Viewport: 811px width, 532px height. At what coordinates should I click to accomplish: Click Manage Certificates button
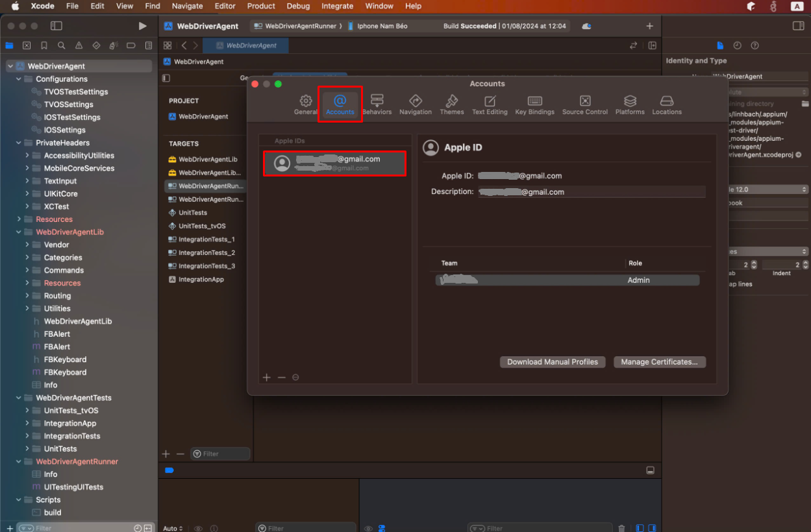pos(659,362)
